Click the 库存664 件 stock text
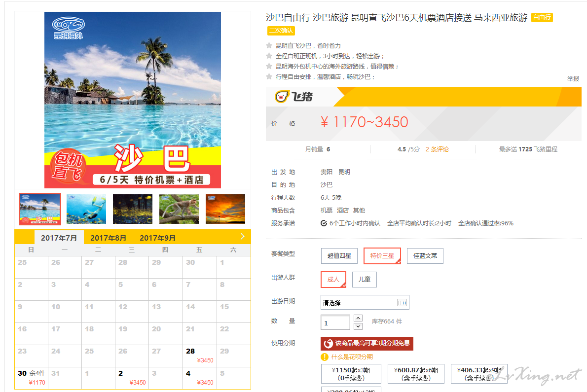Viewport: 587px width, 392px height. coord(387,321)
